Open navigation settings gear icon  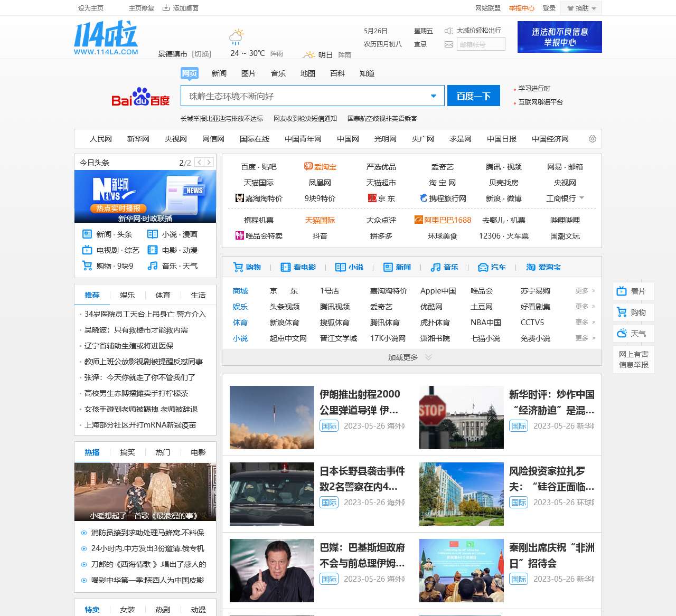(x=593, y=139)
